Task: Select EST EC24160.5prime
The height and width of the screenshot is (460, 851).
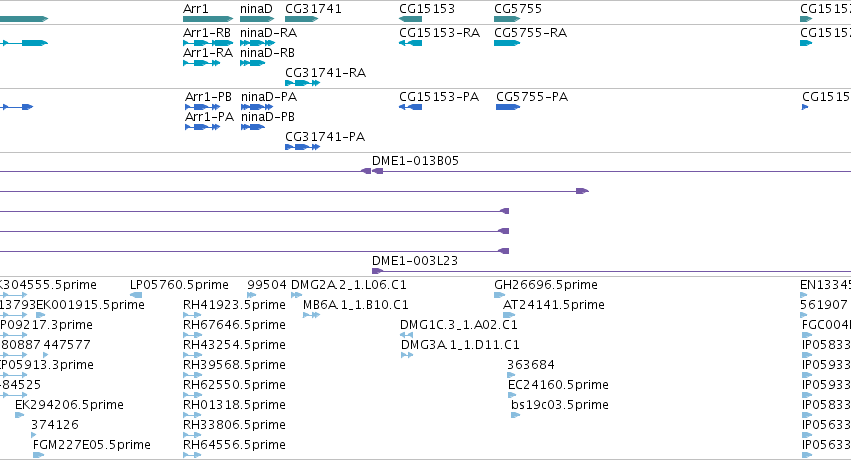Action: point(558,385)
